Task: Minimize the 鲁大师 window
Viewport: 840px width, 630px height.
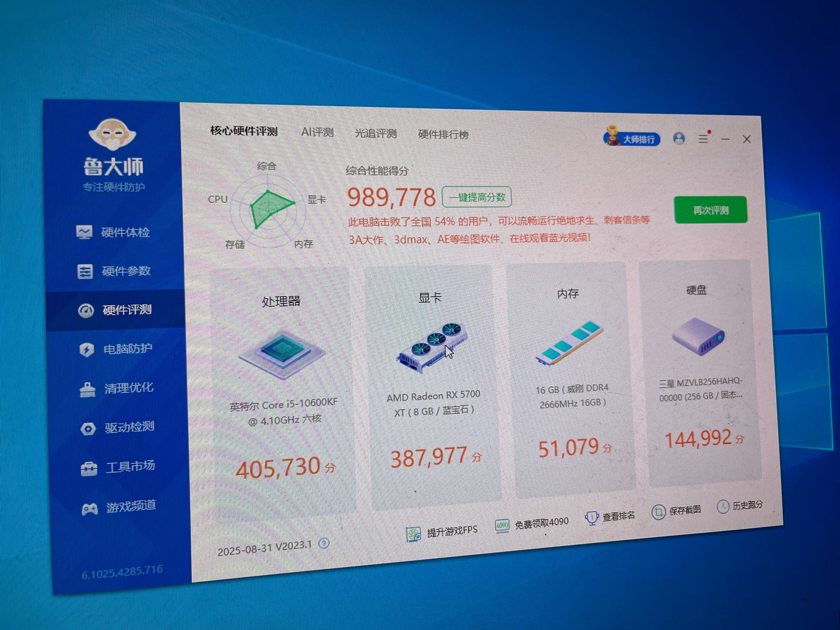Action: click(x=725, y=140)
